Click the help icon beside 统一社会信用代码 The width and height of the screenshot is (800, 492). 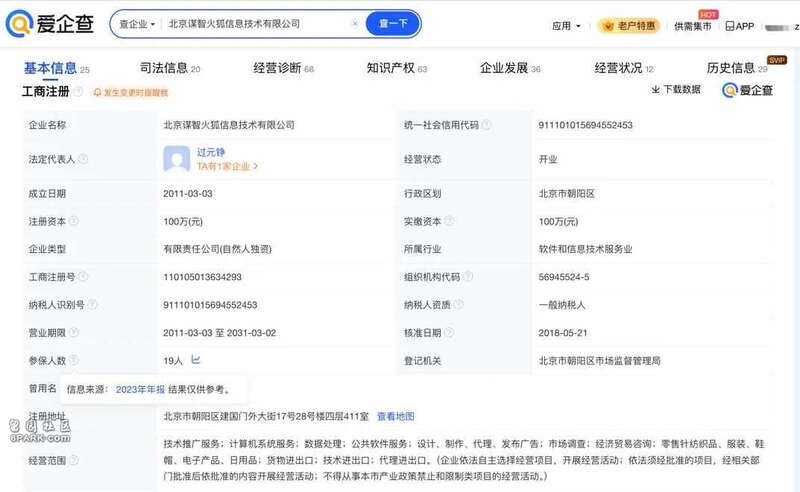[x=487, y=125]
